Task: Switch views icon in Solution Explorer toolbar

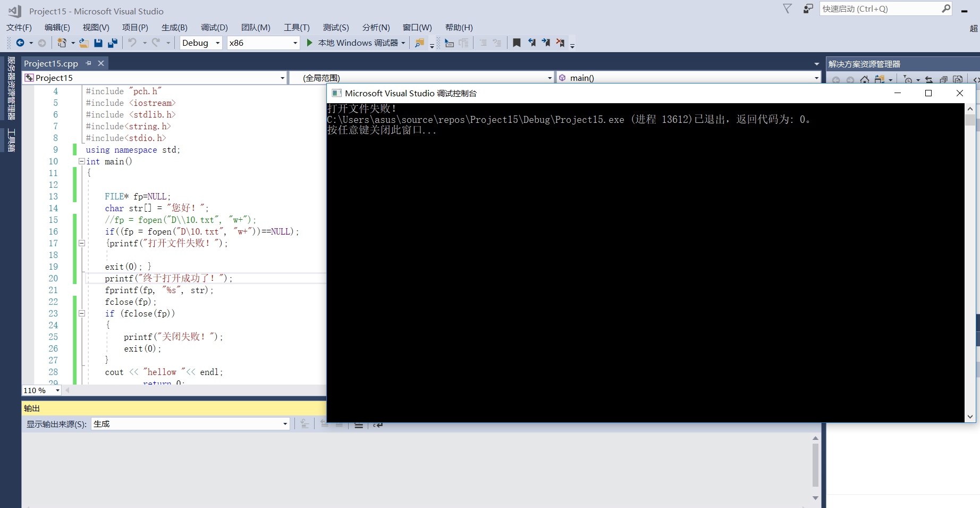Action: (x=880, y=80)
